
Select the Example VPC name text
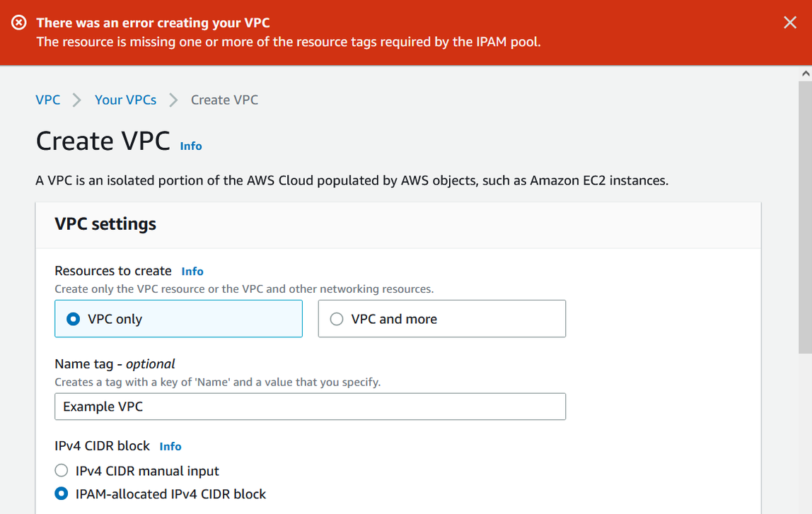[103, 407]
